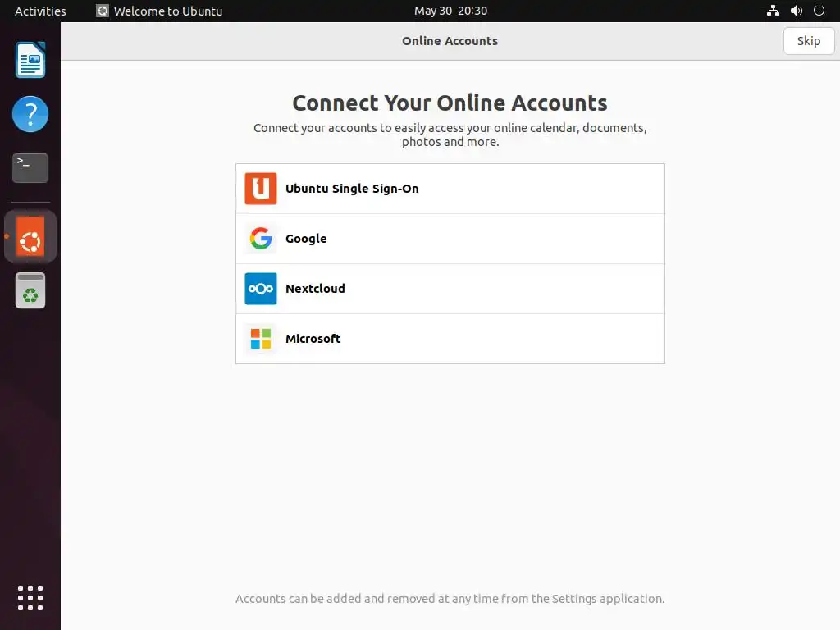This screenshot has height=630, width=840.
Task: Open the Trash icon in the dock
Action: pos(30,290)
